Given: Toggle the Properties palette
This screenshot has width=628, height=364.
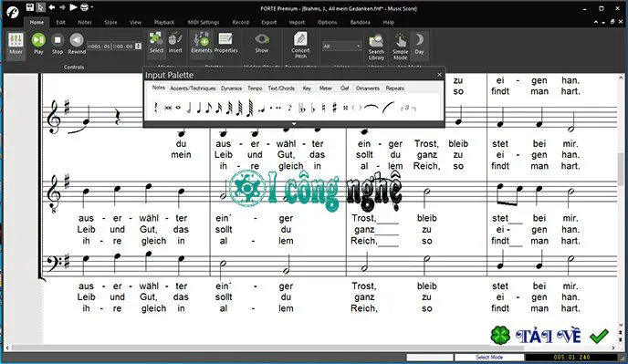Looking at the screenshot, I should coord(225,43).
